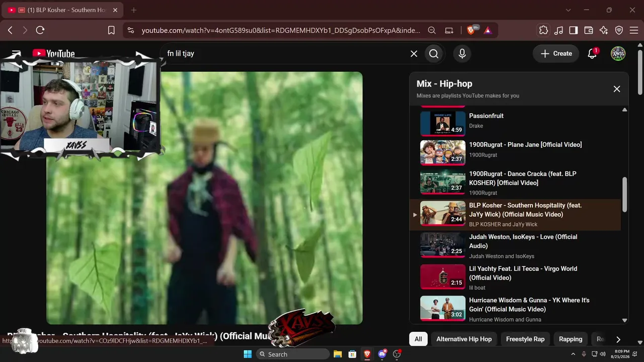Reload the YouTube page
The height and width of the screenshot is (362, 644).
[x=40, y=30]
